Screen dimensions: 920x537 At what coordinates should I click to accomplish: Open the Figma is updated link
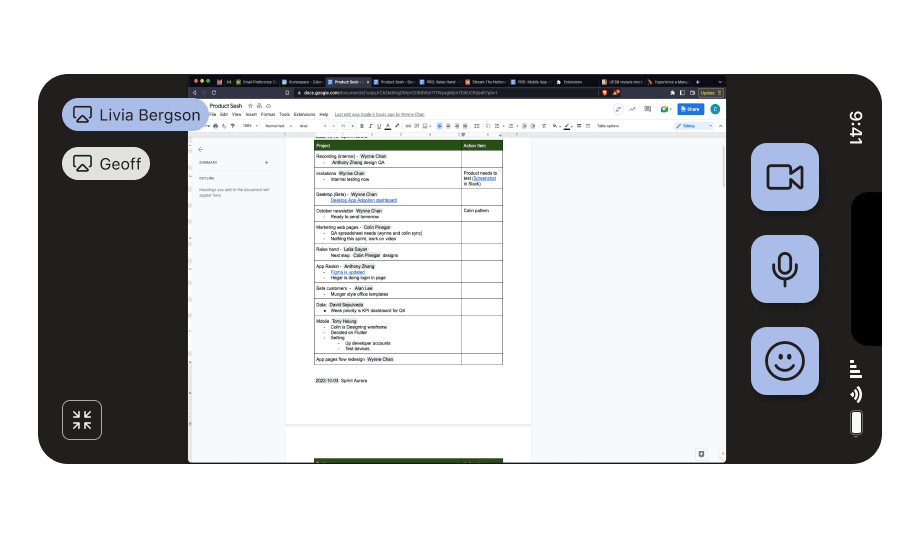coord(348,272)
